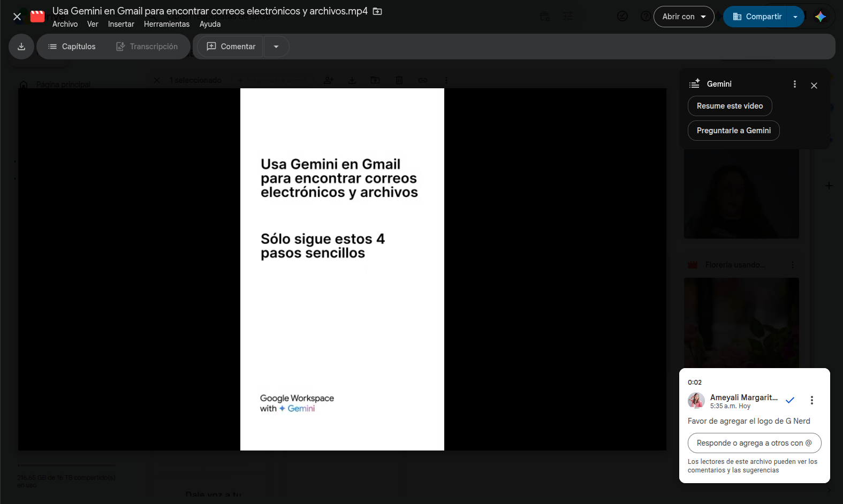Click the commenter name 'Ameyali Margarit...'
The height and width of the screenshot is (504, 843).
744,397
